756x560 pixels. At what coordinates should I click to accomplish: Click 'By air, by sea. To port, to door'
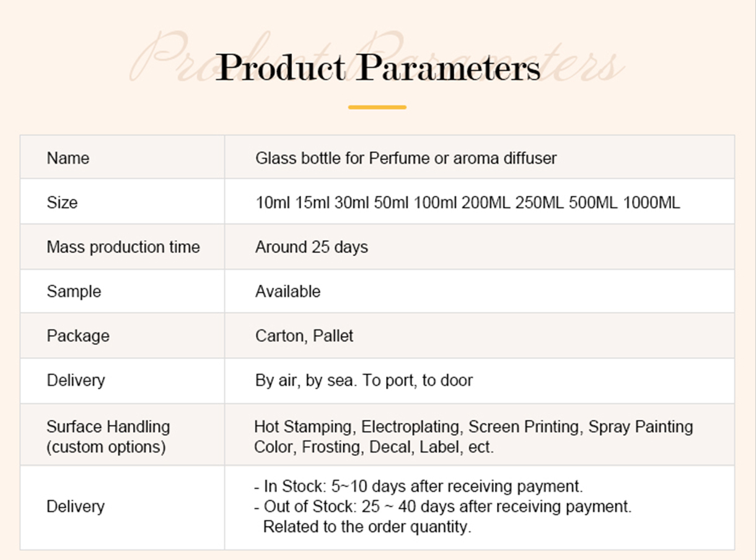(364, 380)
